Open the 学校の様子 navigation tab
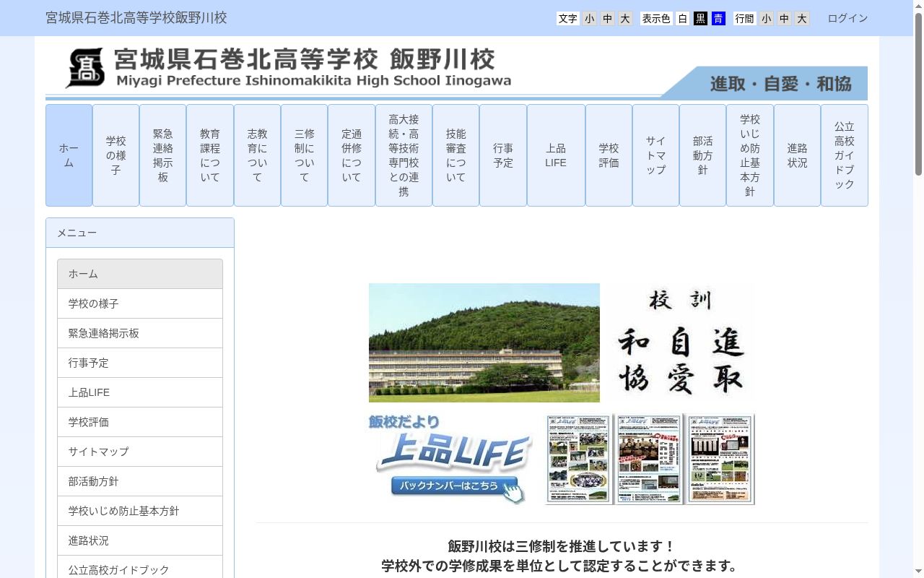 click(115, 155)
